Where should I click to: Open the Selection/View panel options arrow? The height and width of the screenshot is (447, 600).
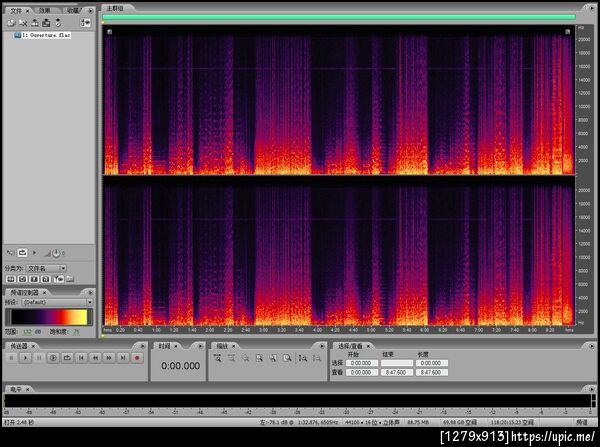(x=591, y=346)
